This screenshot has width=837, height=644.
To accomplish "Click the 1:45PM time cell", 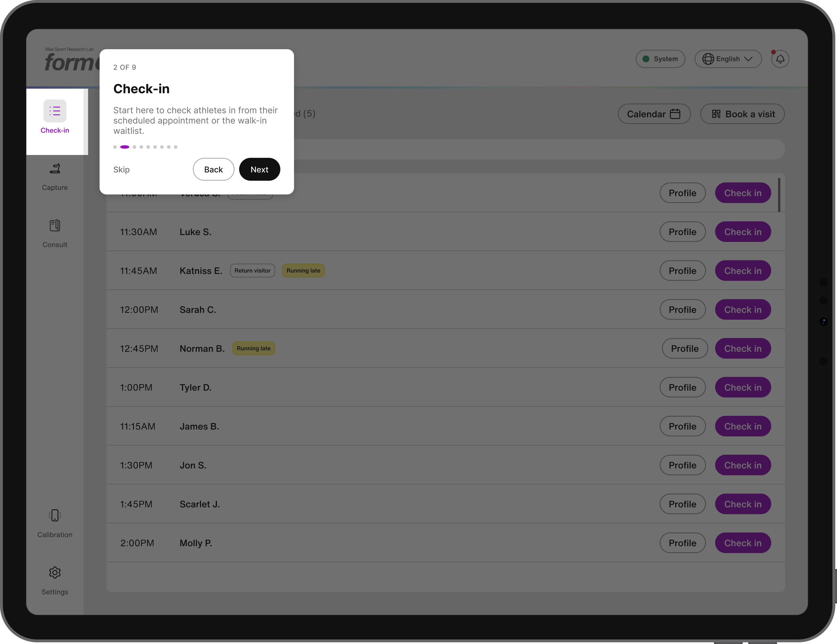I will (136, 504).
